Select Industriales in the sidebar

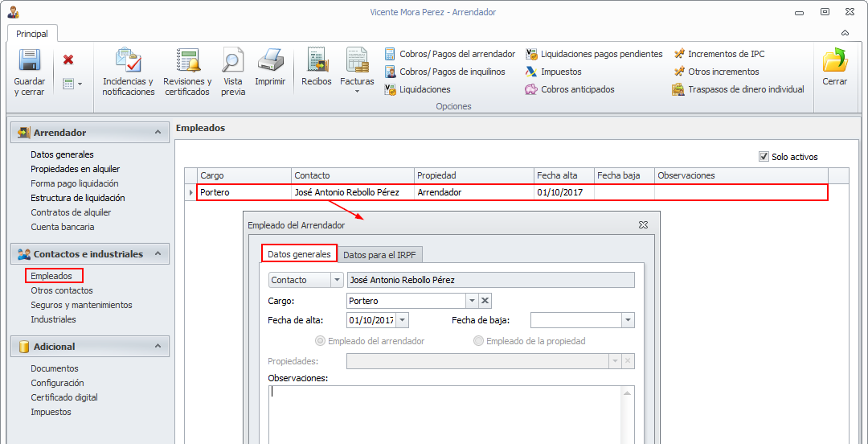(53, 319)
